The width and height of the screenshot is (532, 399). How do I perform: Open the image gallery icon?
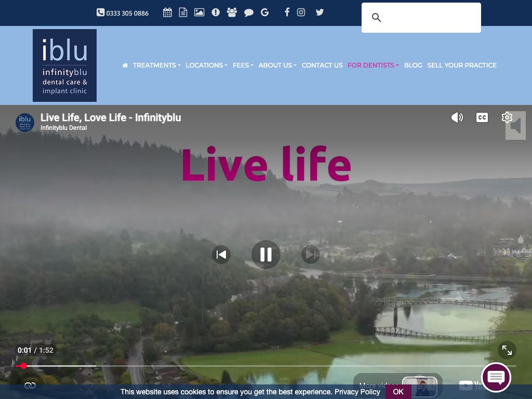coord(199,12)
